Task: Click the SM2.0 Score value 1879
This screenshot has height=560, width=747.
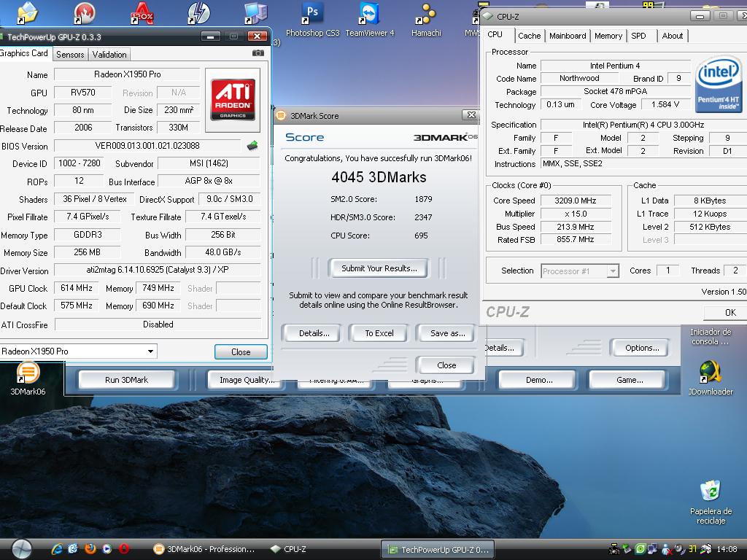Action: (423, 199)
